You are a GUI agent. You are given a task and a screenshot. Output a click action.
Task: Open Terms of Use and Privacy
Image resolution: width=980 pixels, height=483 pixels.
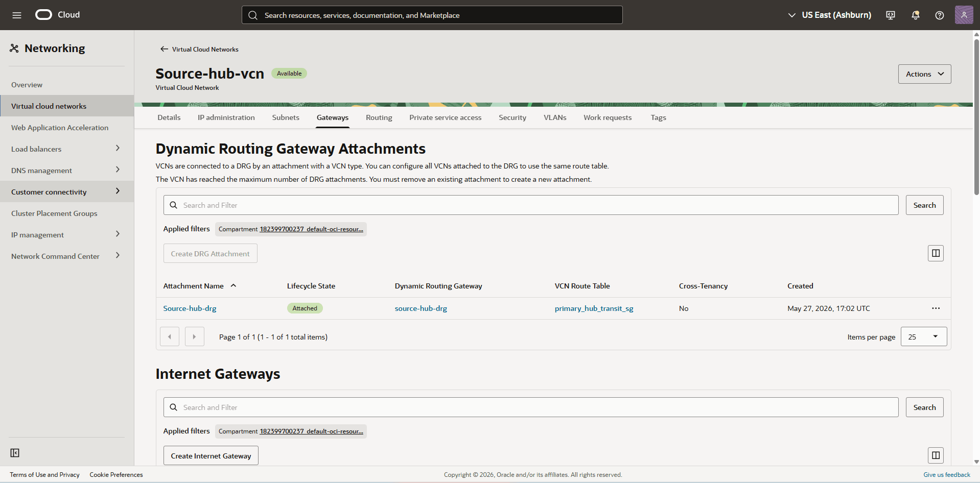click(44, 475)
